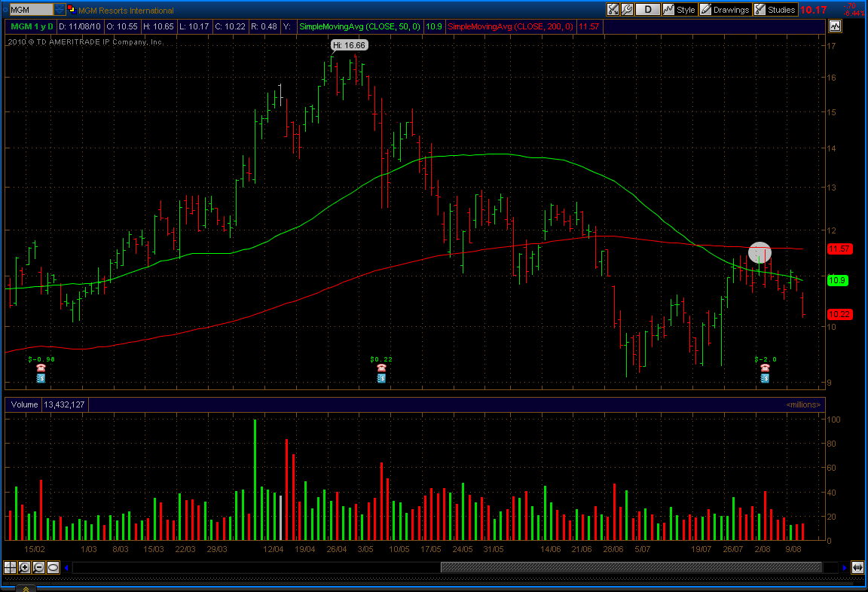Click the MGM Resorts International title
The image size is (868, 592).
pyautogui.click(x=127, y=10)
